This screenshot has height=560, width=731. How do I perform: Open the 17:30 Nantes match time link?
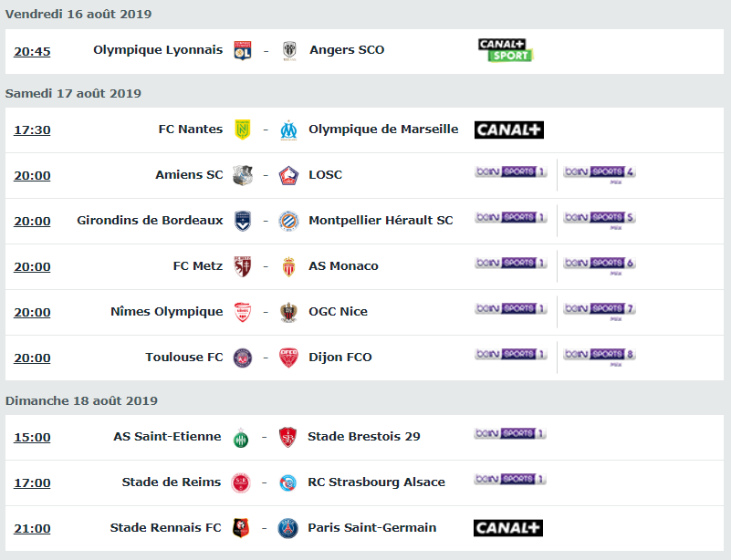(32, 130)
